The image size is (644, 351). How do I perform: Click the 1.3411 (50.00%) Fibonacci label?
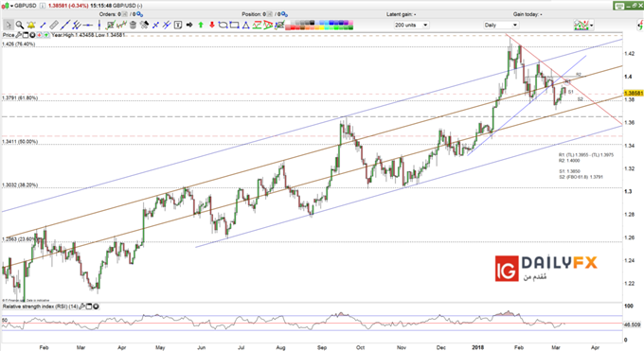(20, 142)
